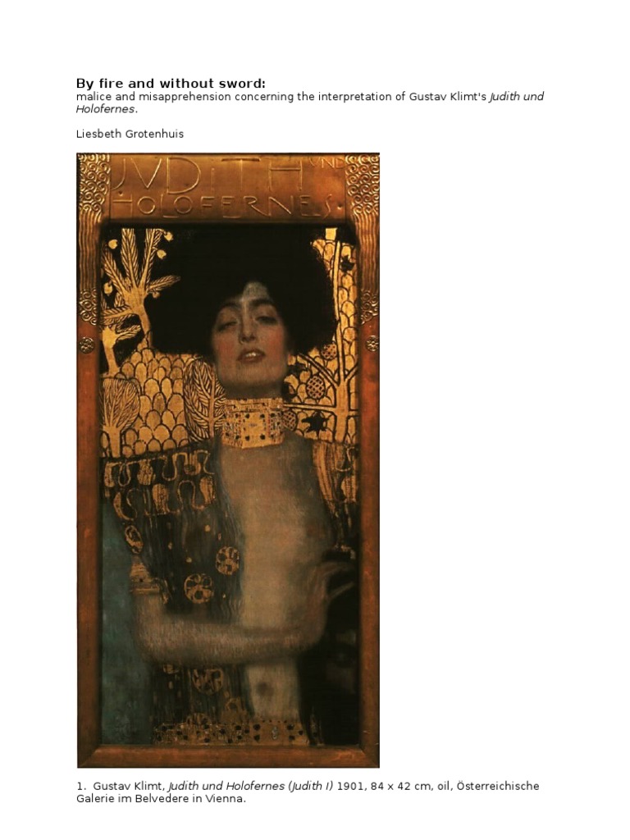Select the author name "Liesbeth Grotenhuis"
Viewport: 630px width, 840px height.
click(130, 134)
